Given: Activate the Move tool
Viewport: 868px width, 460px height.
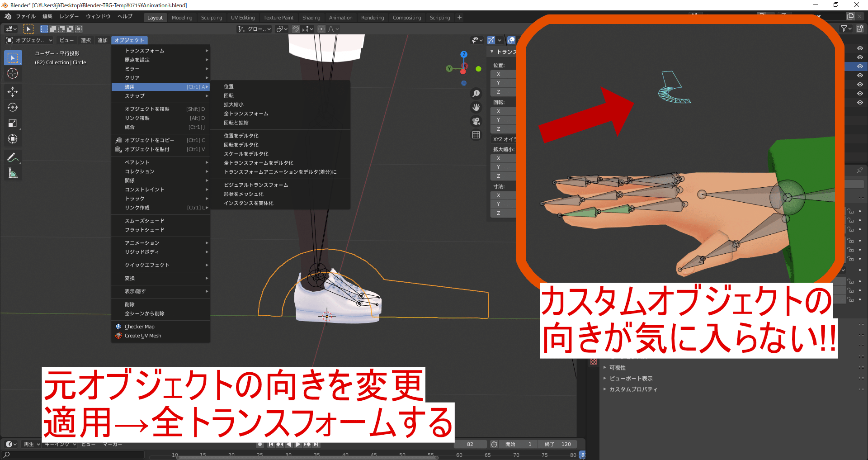Looking at the screenshot, I should pyautogui.click(x=13, y=92).
